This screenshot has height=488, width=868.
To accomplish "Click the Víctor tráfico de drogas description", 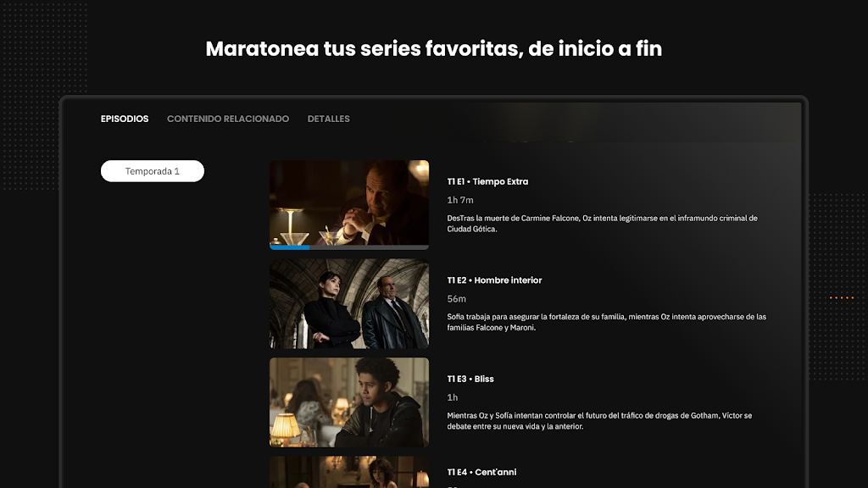I will (599, 421).
